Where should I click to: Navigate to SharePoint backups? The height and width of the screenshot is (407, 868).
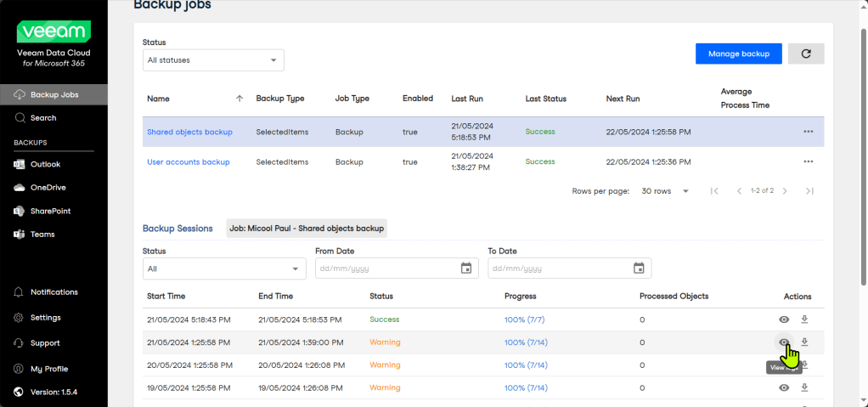[50, 211]
